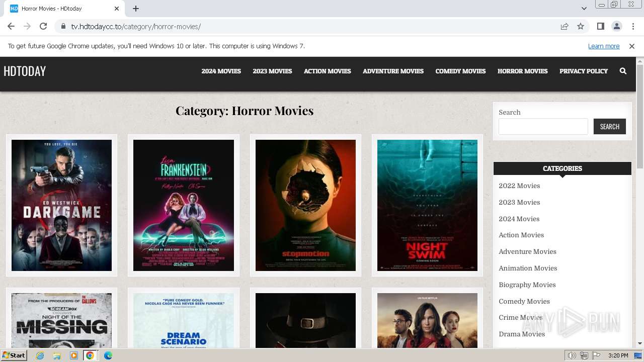Viewport: 644px width, 362px height.
Task: Click the taskbar clock showing 3:20 PM
Action: [x=618, y=355]
